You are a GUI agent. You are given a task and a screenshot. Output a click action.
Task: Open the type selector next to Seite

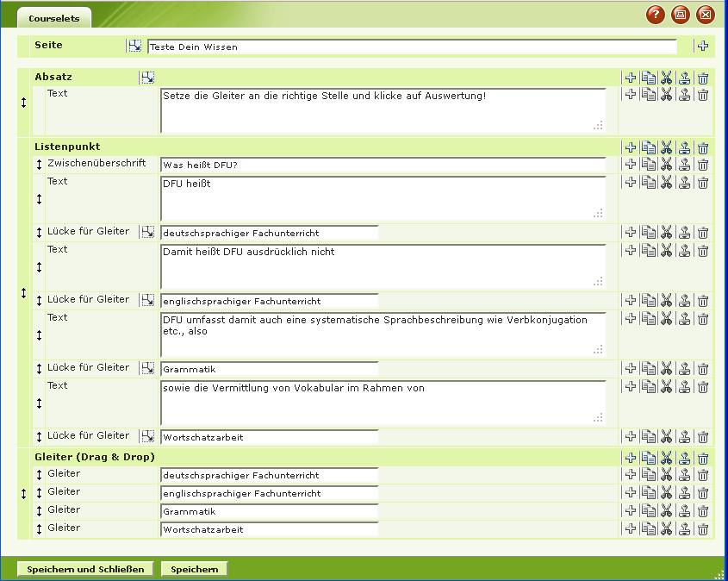134,46
